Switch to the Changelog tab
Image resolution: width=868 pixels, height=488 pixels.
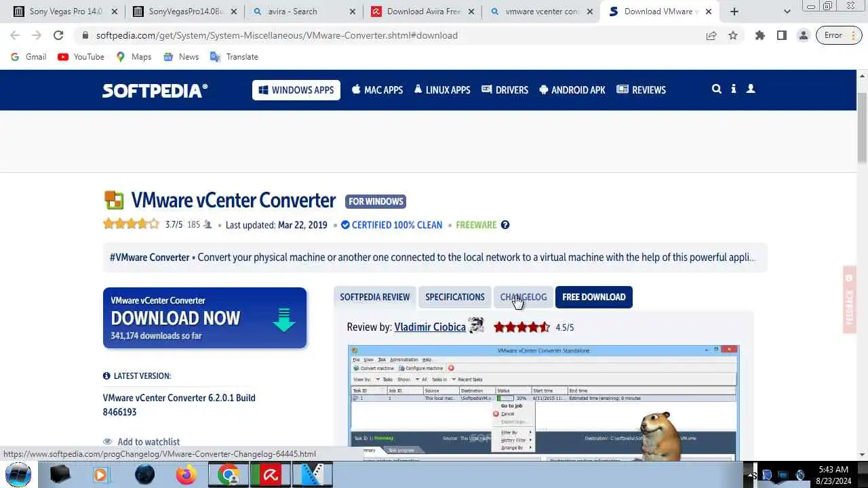coord(524,297)
